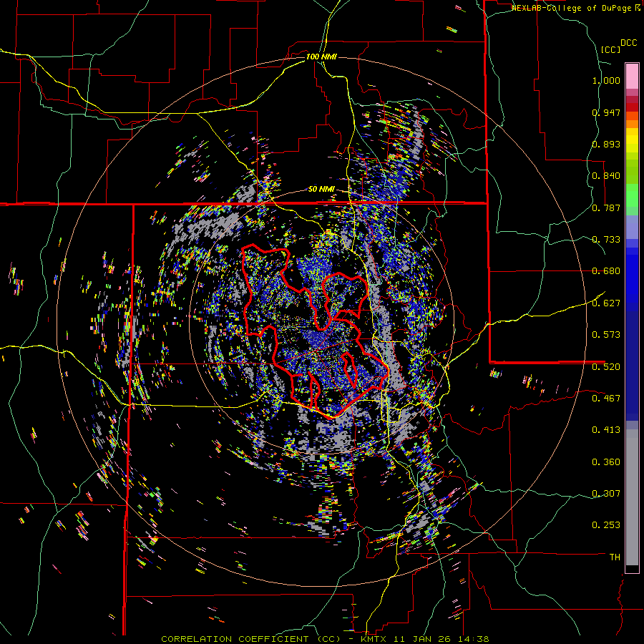Viewport: 644px width, 644px height.
Task: Click the 50 NMI range ring label
Action: pyautogui.click(x=321, y=190)
